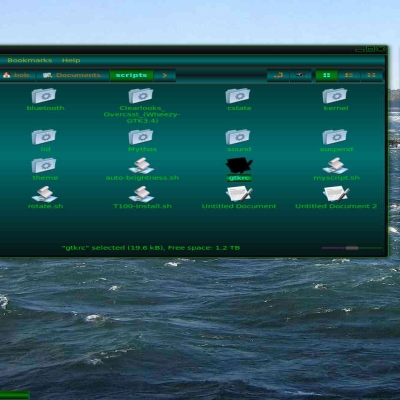
Task: Open the kernel folder
Action: [x=335, y=96]
